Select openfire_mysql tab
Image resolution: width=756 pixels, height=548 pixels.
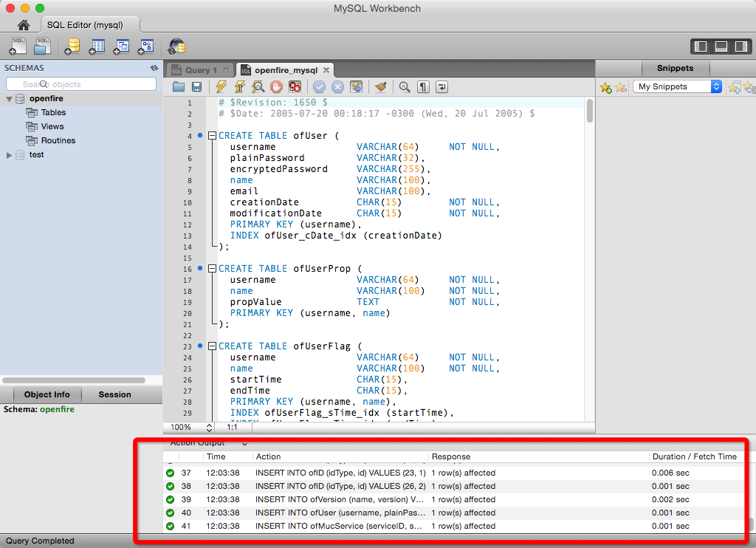286,70
